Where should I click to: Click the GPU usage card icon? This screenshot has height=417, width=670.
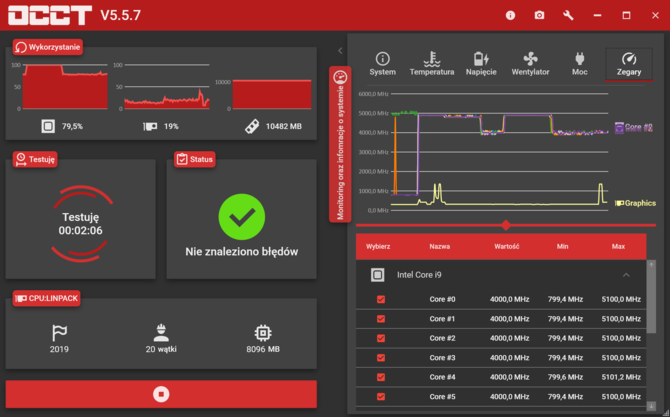(x=150, y=126)
